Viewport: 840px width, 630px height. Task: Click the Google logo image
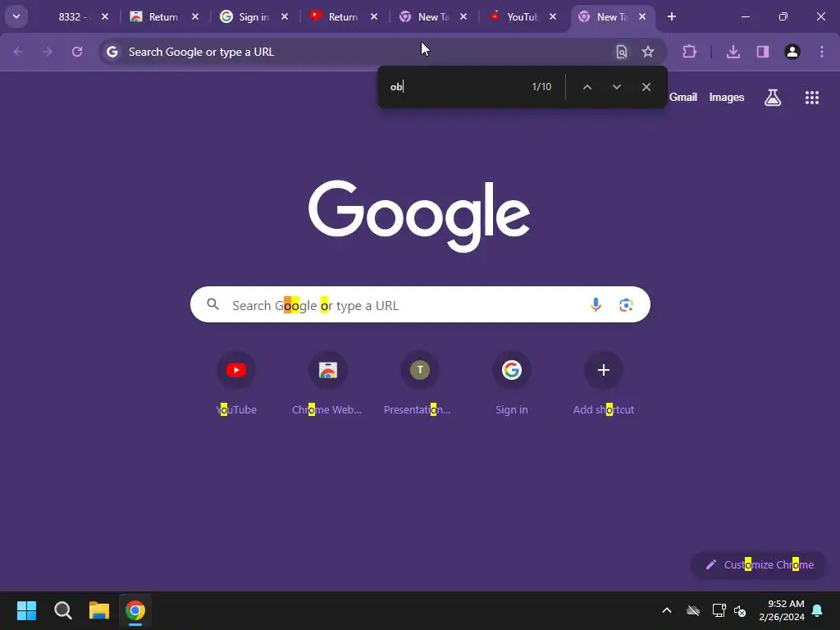[419, 216]
